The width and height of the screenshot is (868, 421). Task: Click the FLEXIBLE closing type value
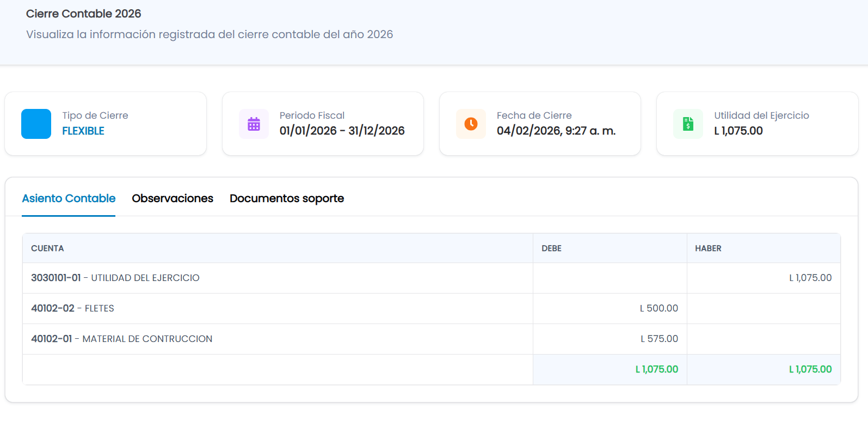tap(83, 131)
